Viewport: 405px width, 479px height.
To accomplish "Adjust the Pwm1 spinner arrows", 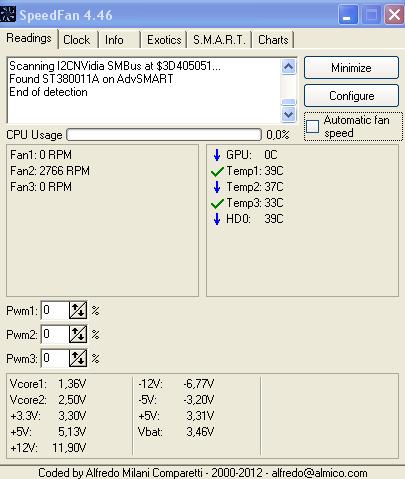I will click(78, 310).
